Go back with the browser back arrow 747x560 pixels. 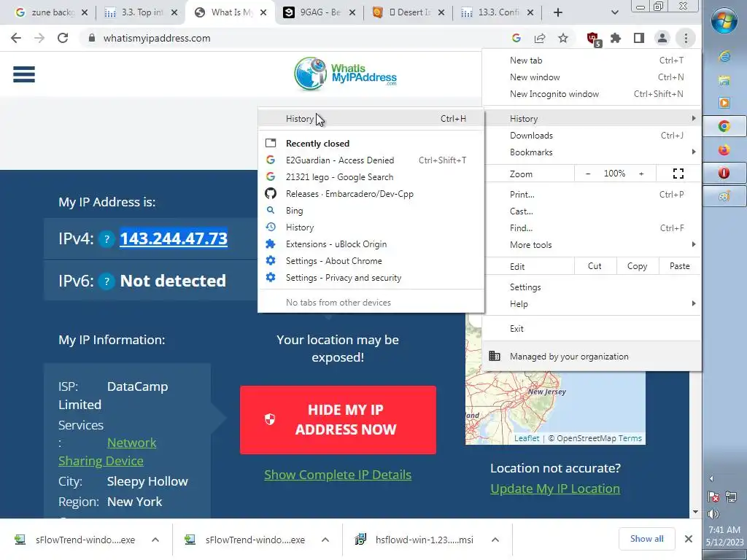(x=16, y=38)
